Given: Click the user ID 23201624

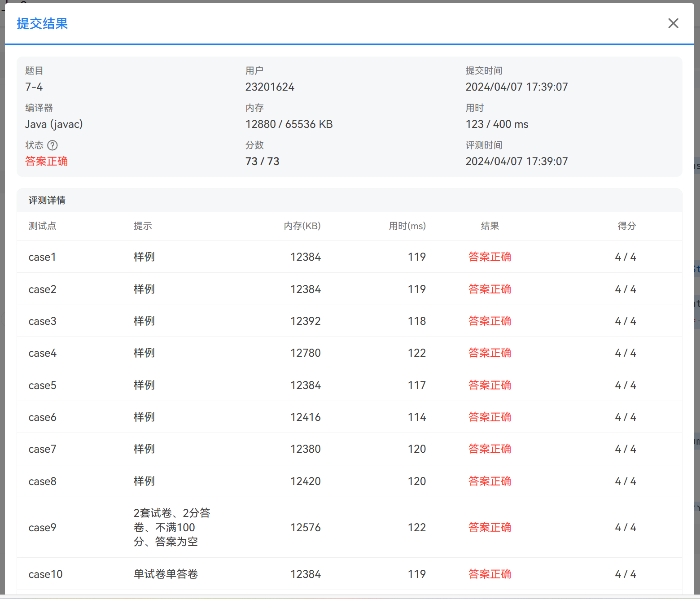Looking at the screenshot, I should [270, 87].
